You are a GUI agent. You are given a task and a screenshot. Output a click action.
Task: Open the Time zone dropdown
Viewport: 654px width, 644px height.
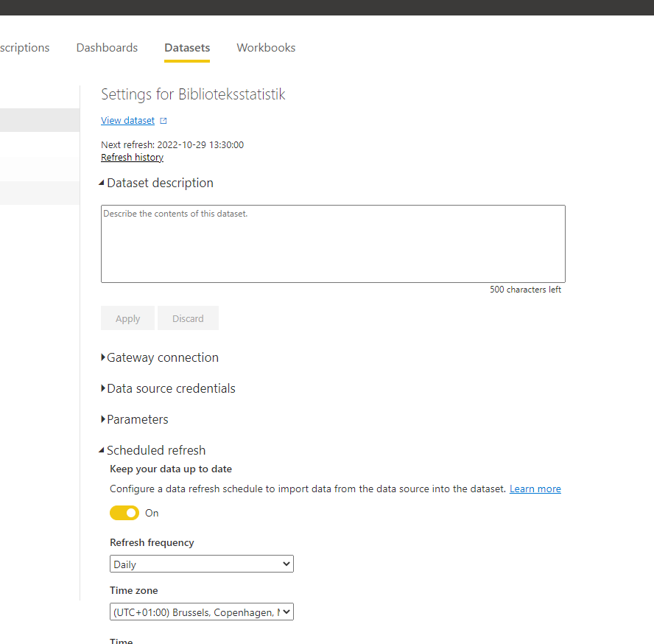point(202,612)
